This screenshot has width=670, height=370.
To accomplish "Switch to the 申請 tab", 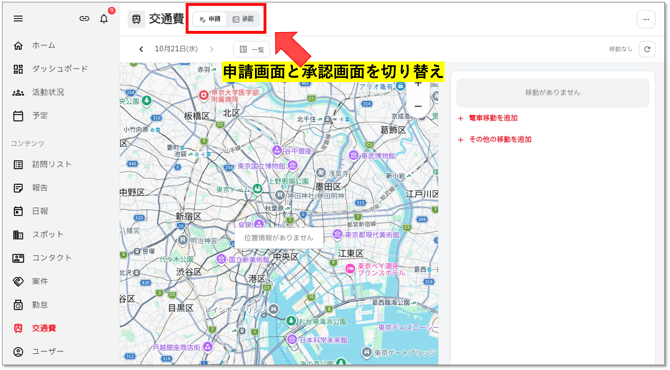I will (x=210, y=19).
